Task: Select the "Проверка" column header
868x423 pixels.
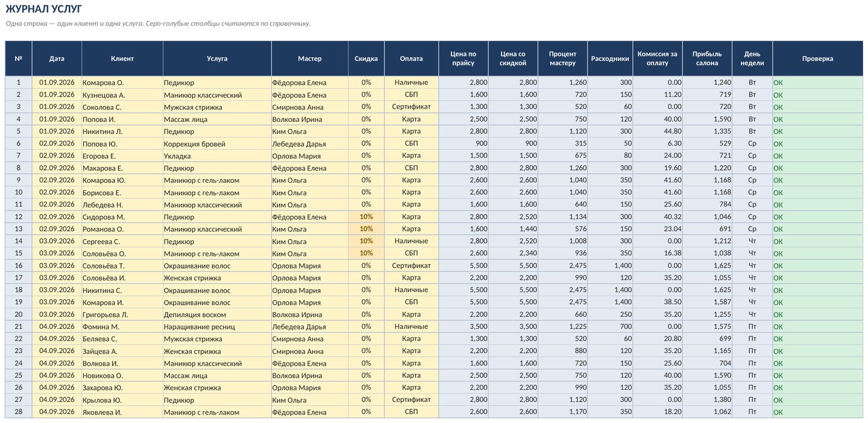Action: pos(817,59)
